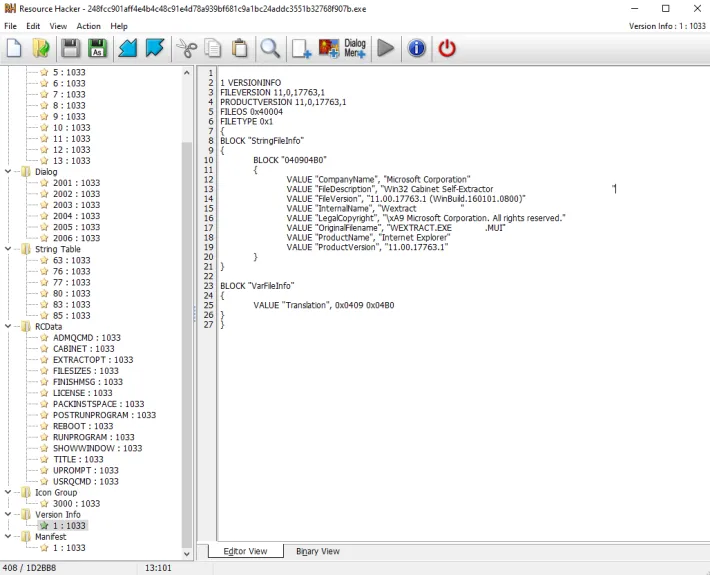
Task: Click the red power exit icon
Action: point(447,48)
